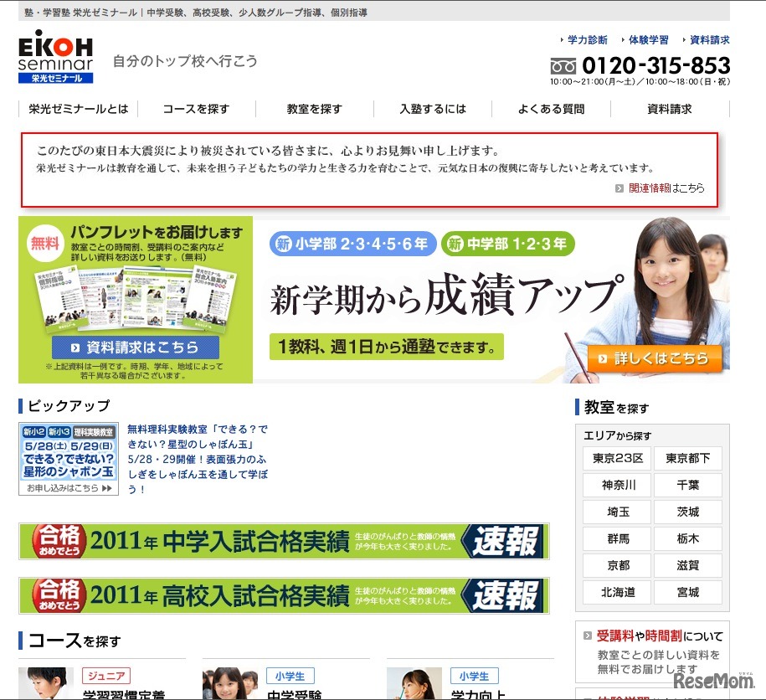
Task: Click the ジュニア course tag
Action: (x=106, y=676)
